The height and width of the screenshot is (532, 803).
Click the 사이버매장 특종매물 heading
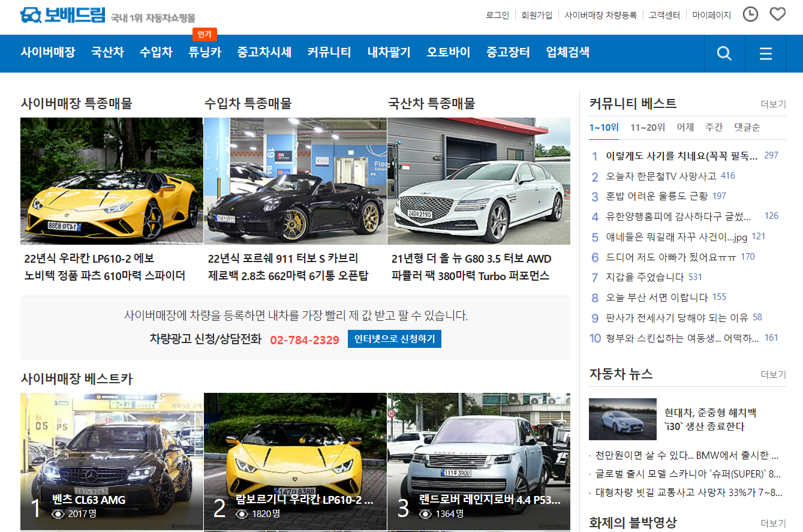[76, 104]
